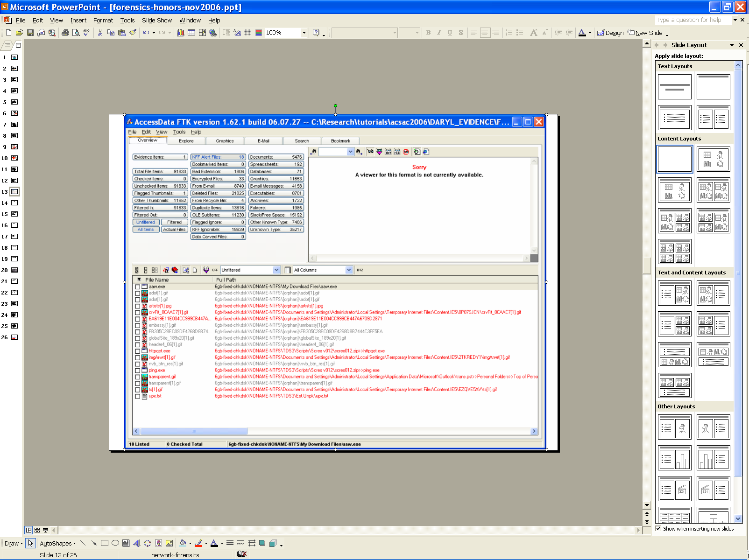This screenshot has height=560, width=749.
Task: Apply the Title Slide layout
Action: 675,87
